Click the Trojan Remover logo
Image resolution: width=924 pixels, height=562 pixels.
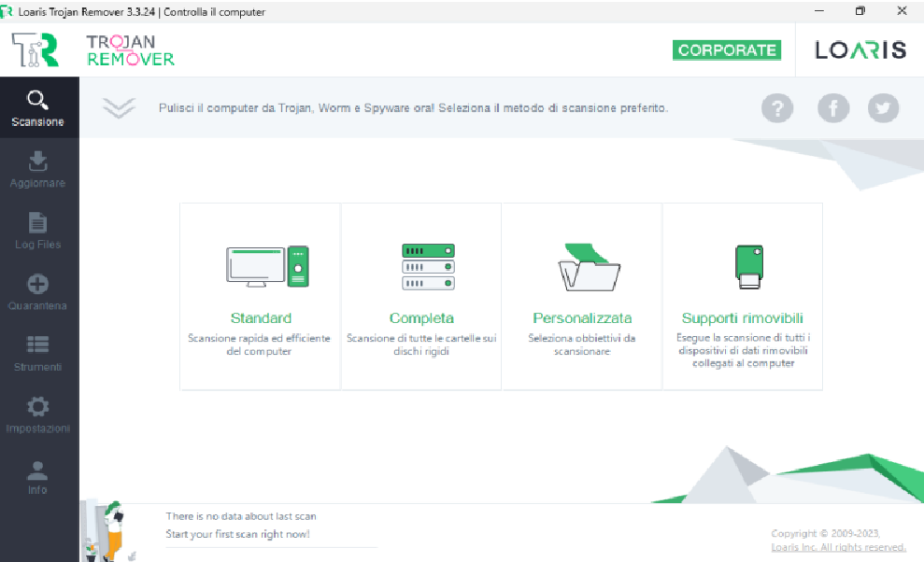coord(93,50)
